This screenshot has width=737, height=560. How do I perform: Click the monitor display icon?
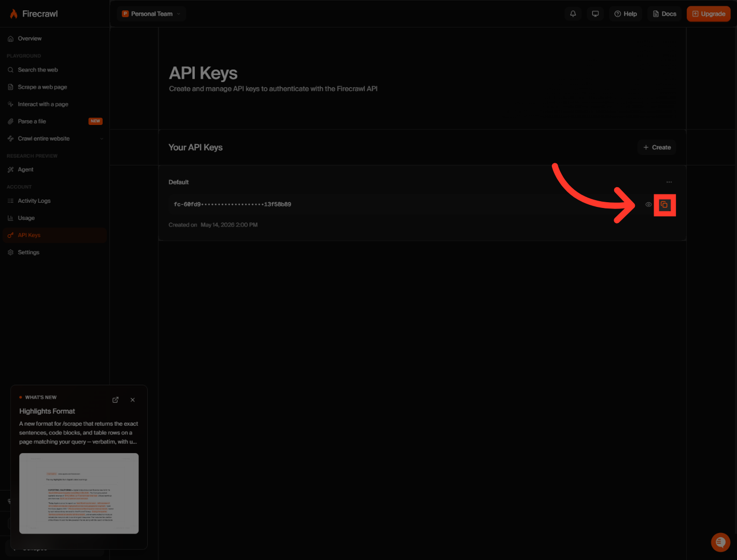(x=596, y=14)
